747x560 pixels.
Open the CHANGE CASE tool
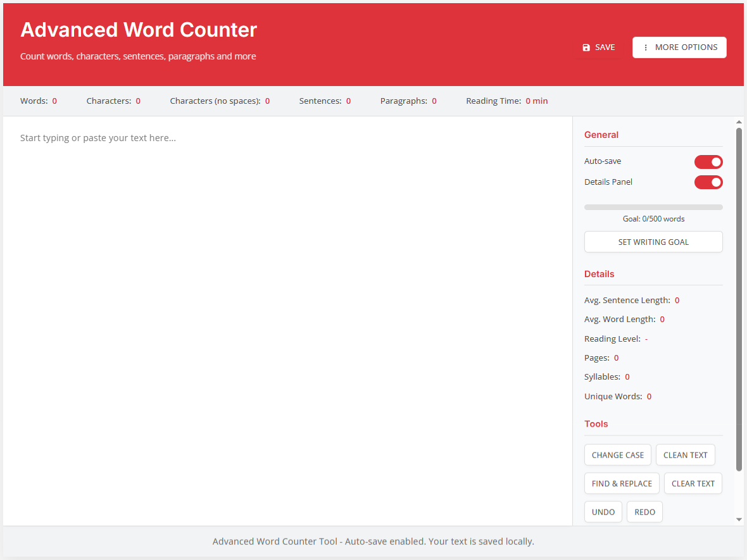pos(617,454)
